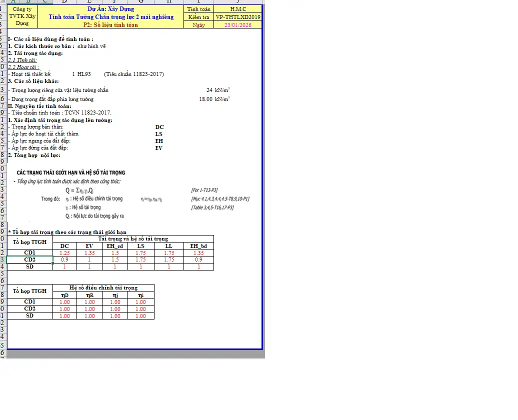Select the 18.00 backfill density value
The width and height of the screenshot is (518, 420).
[x=205, y=99]
